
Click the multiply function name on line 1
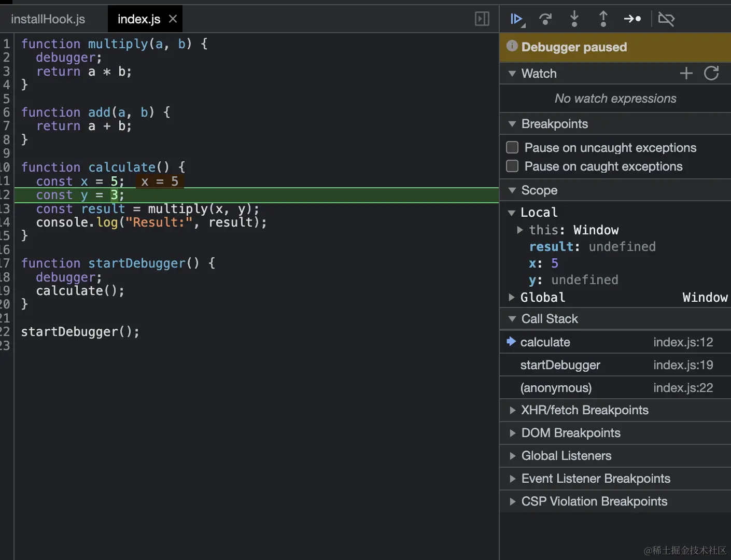coord(118,44)
